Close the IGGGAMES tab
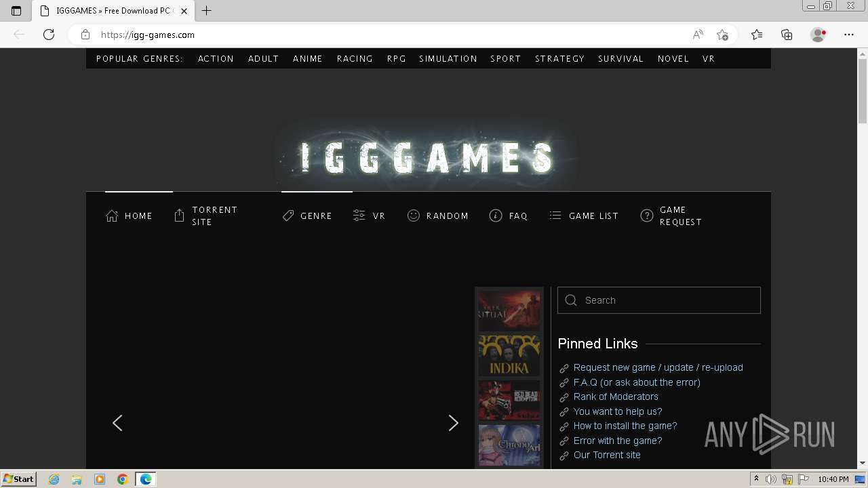This screenshot has height=488, width=868. point(184,11)
